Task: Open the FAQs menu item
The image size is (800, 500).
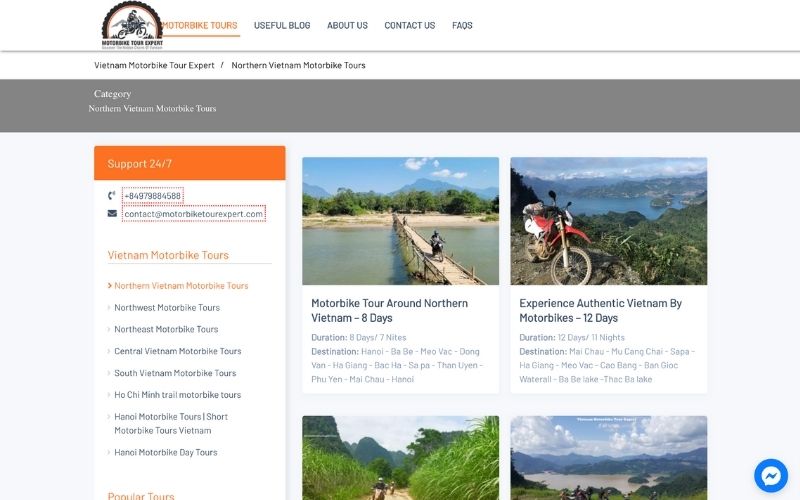Action: pos(462,26)
